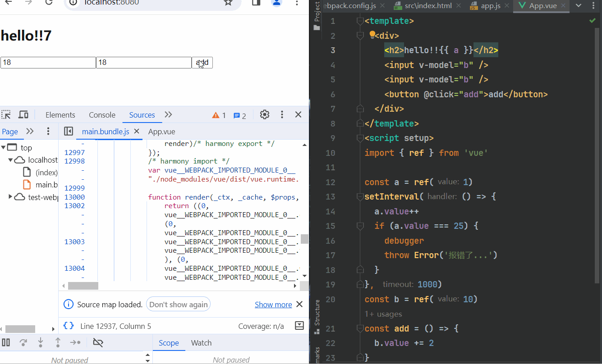602x364 pixels.
Task: Show more DevTools tabs chevron after Sources
Action: [x=168, y=115]
